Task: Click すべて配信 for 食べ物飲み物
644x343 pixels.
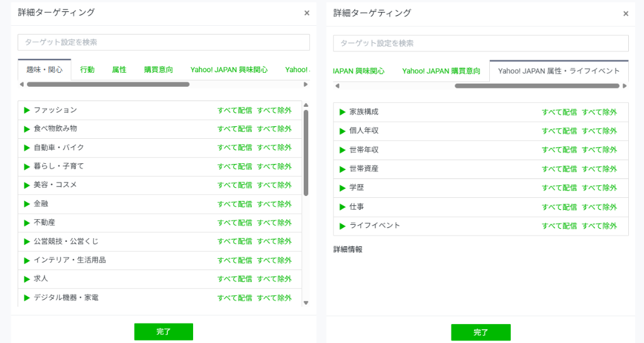Action: pyautogui.click(x=235, y=129)
